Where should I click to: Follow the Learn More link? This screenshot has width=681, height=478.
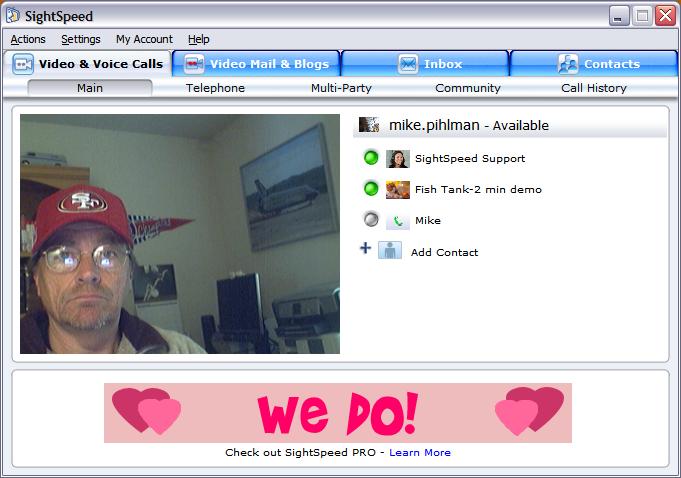pos(420,453)
